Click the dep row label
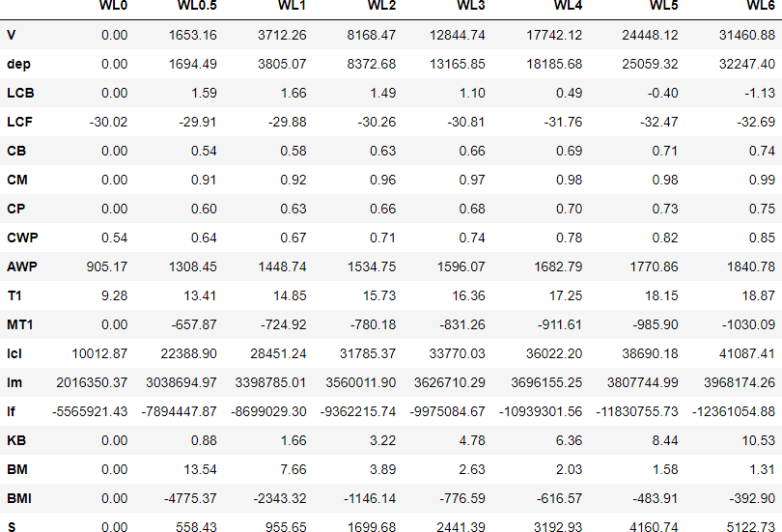 (18, 64)
